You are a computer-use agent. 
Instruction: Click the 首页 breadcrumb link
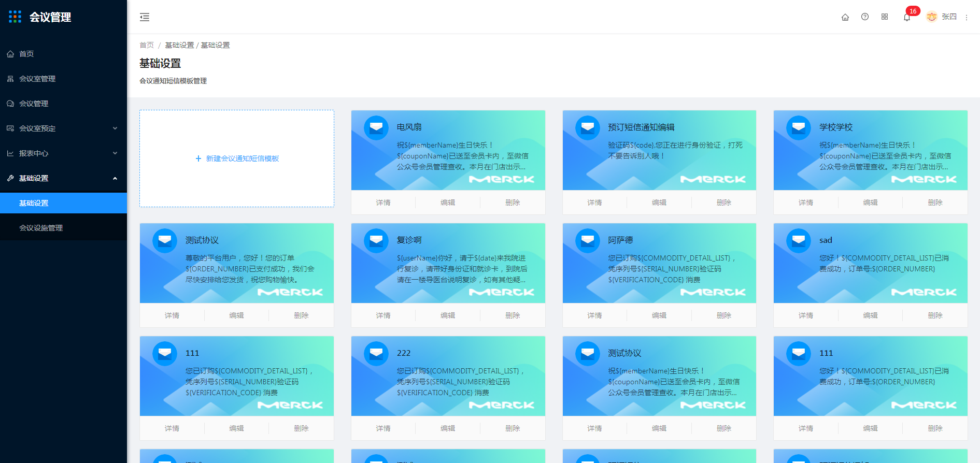pos(147,45)
